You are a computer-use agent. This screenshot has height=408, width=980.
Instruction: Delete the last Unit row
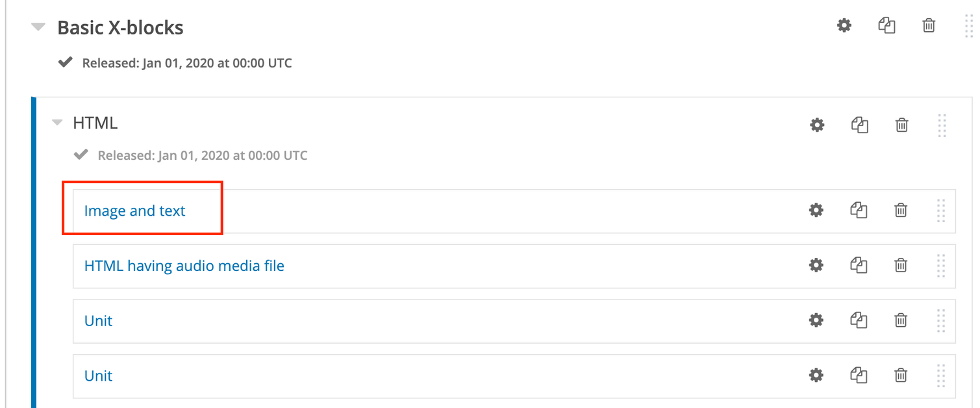coord(901,375)
